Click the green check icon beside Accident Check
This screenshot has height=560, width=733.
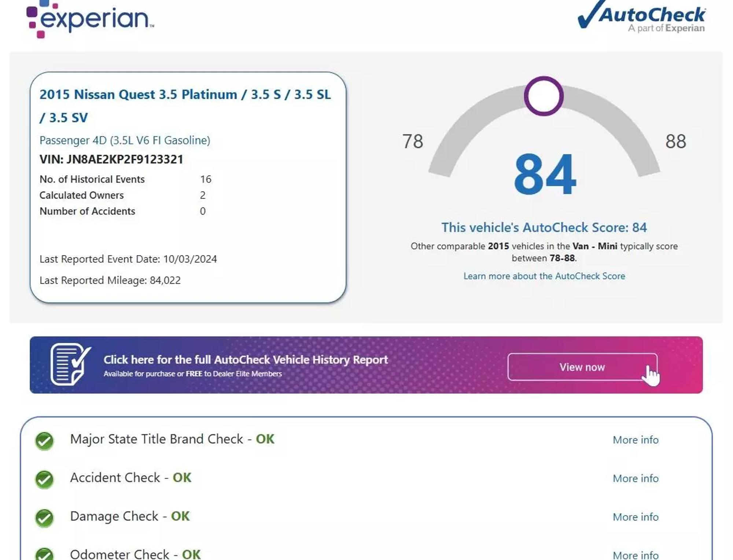pos(44,479)
